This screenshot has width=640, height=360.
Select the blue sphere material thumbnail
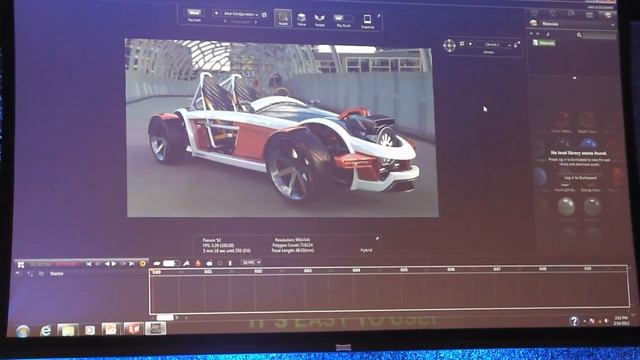pos(588,143)
